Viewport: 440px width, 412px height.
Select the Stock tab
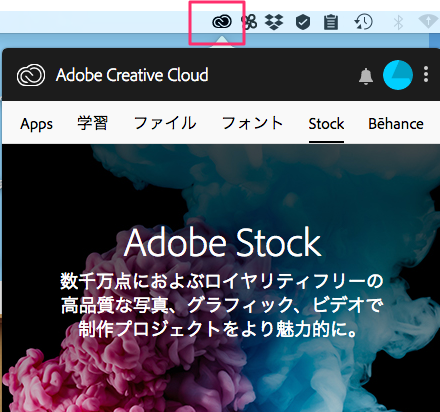point(326,124)
